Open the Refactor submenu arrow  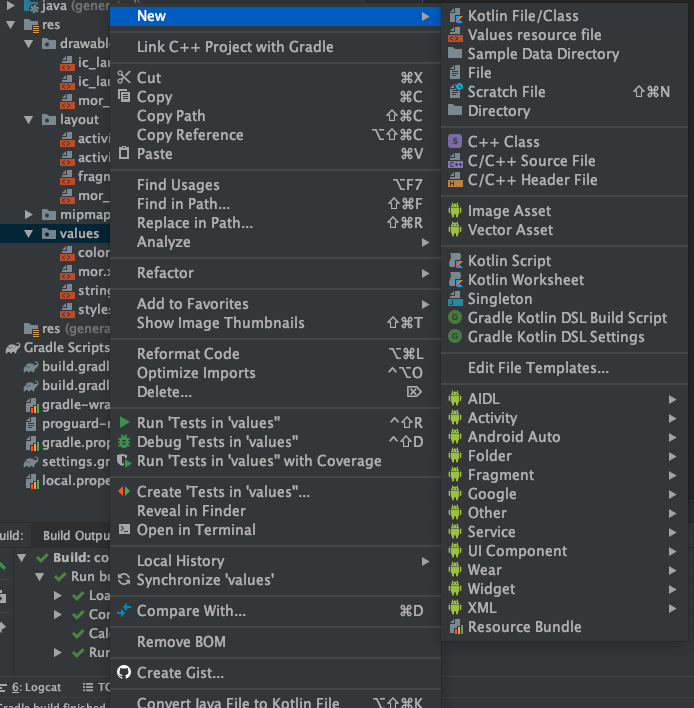pos(425,273)
